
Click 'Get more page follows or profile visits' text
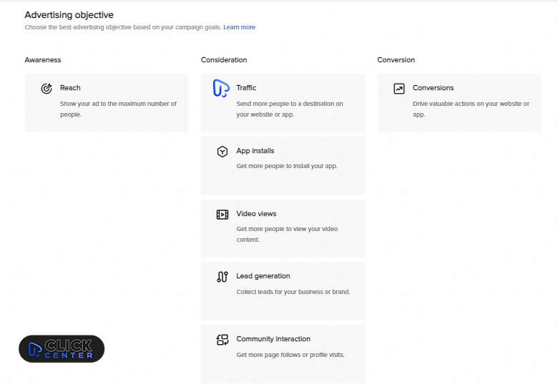click(x=290, y=355)
